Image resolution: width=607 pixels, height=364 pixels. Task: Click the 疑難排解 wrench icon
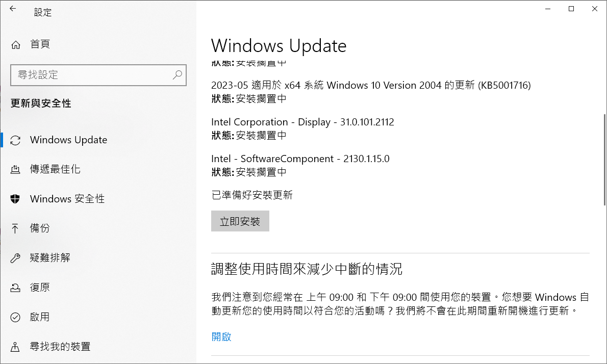[x=16, y=258]
